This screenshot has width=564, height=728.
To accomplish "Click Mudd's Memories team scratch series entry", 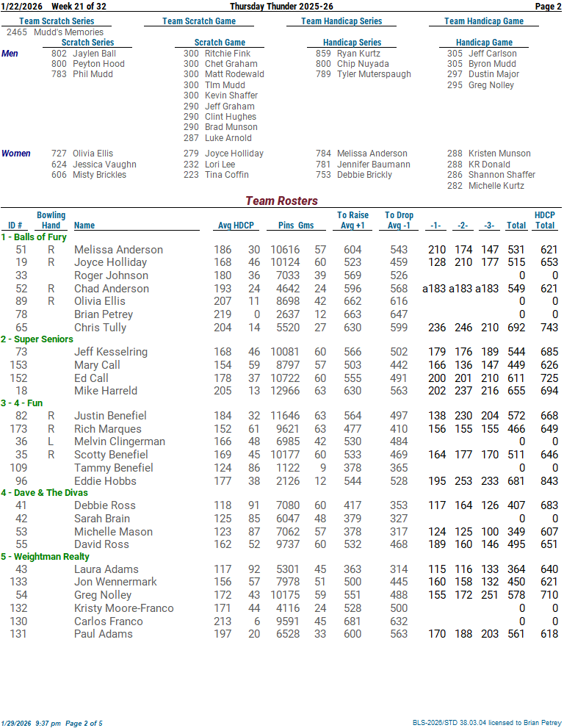I will pos(68,32).
